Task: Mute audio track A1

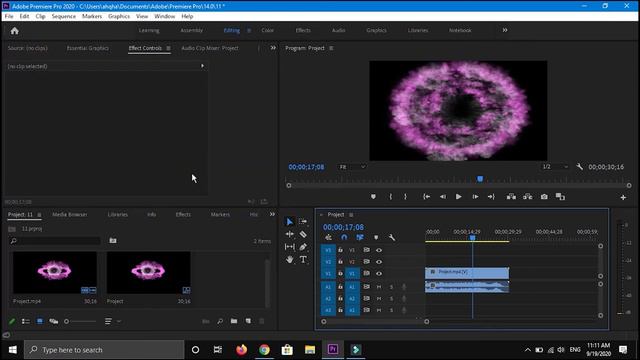Action: pos(379,287)
